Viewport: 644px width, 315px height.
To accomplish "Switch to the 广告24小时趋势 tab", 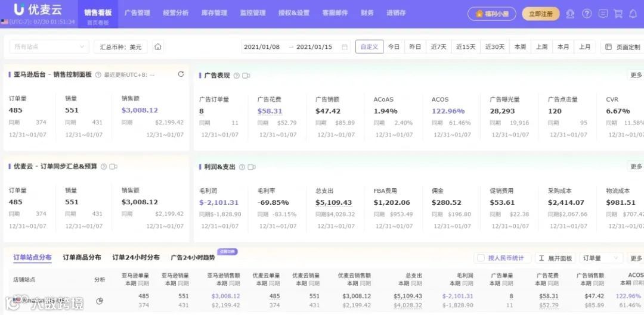I will click(193, 257).
